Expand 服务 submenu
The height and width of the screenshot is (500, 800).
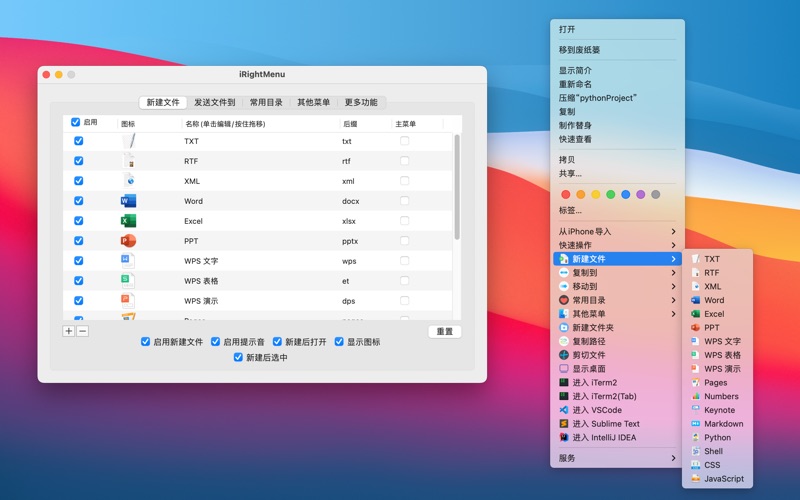click(617, 458)
